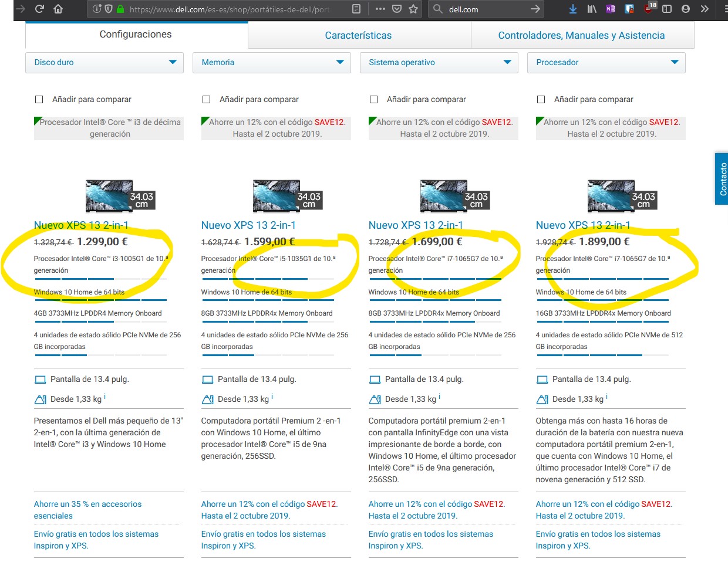Reload the page in Firefox
The image size is (728, 562).
pyautogui.click(x=39, y=9)
